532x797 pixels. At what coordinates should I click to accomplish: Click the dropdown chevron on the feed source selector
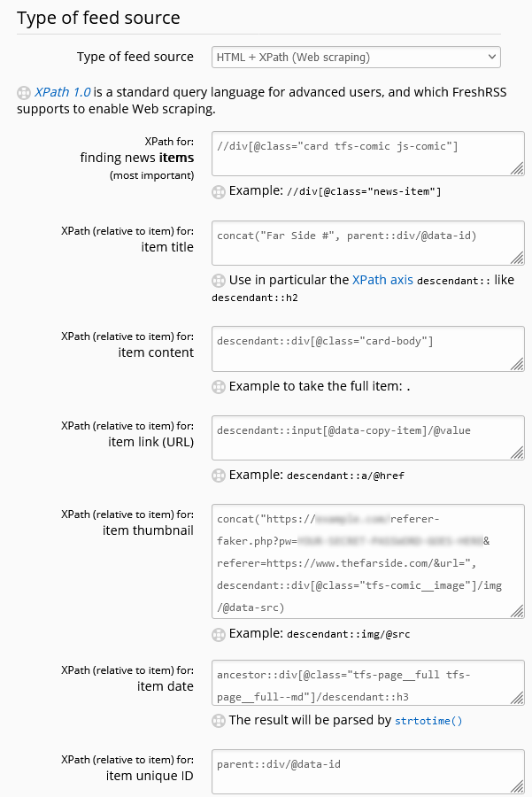click(490, 57)
